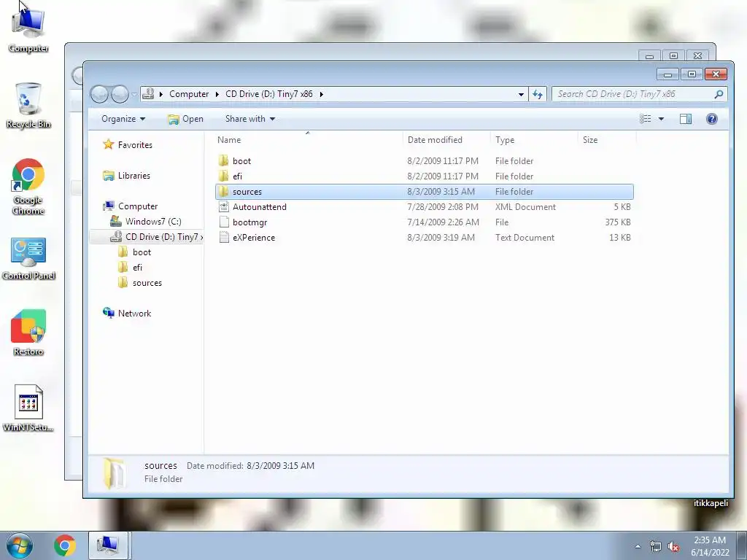
Task: Sort by the Type column header
Action: [x=534, y=140]
